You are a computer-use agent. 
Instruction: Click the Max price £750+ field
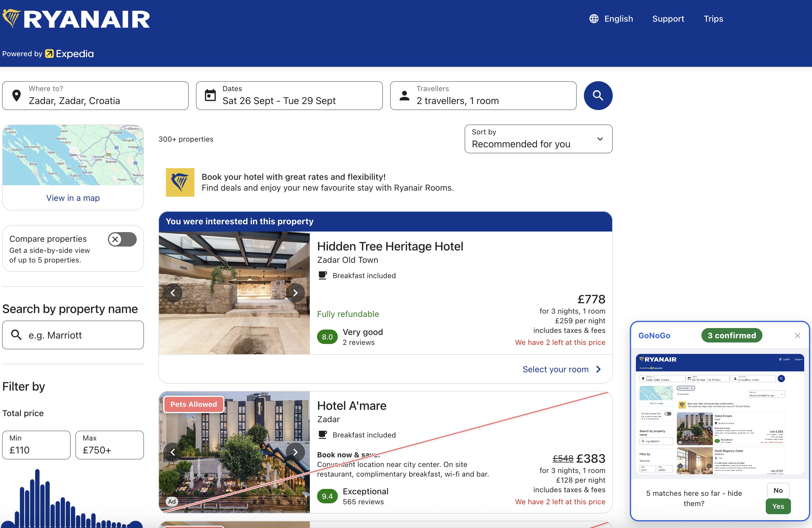[x=109, y=445]
